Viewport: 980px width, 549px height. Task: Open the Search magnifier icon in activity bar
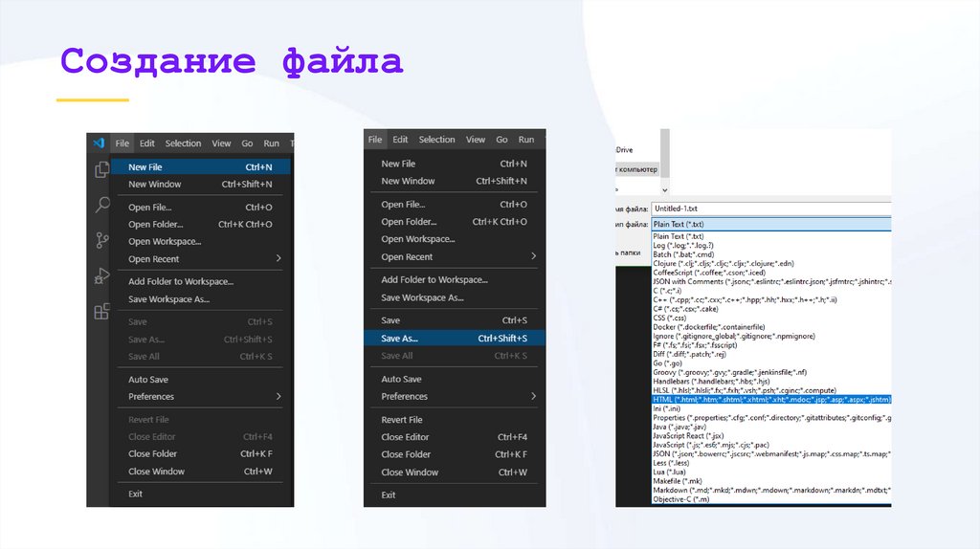click(x=101, y=205)
